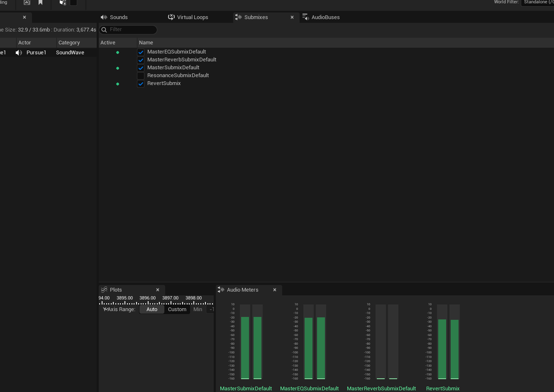
Task: Click the waveform icon on the Plots panel tab
Action: point(104,290)
